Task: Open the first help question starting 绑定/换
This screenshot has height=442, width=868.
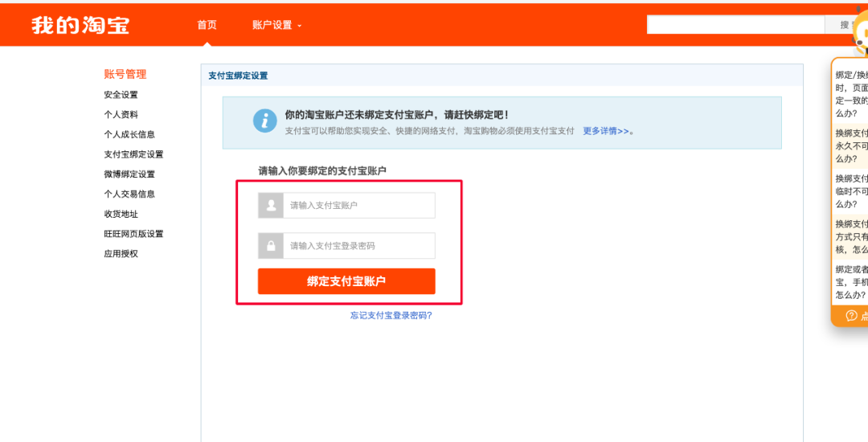Action: [x=851, y=94]
